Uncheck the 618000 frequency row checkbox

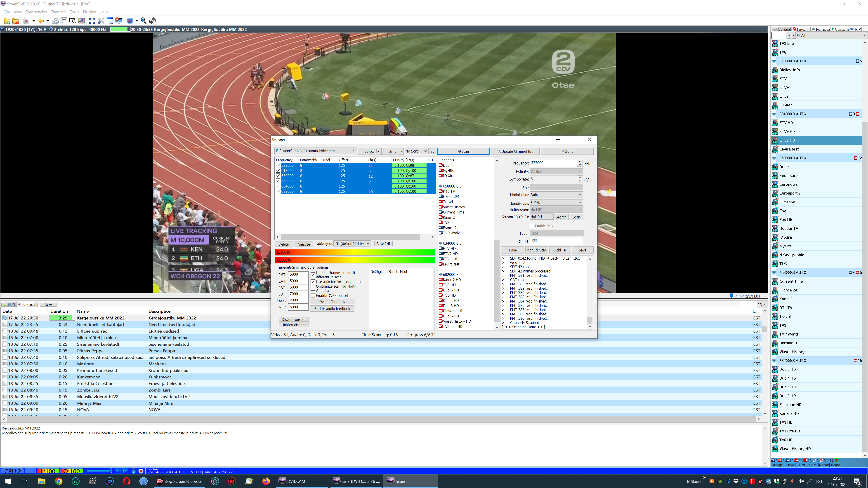278,171
